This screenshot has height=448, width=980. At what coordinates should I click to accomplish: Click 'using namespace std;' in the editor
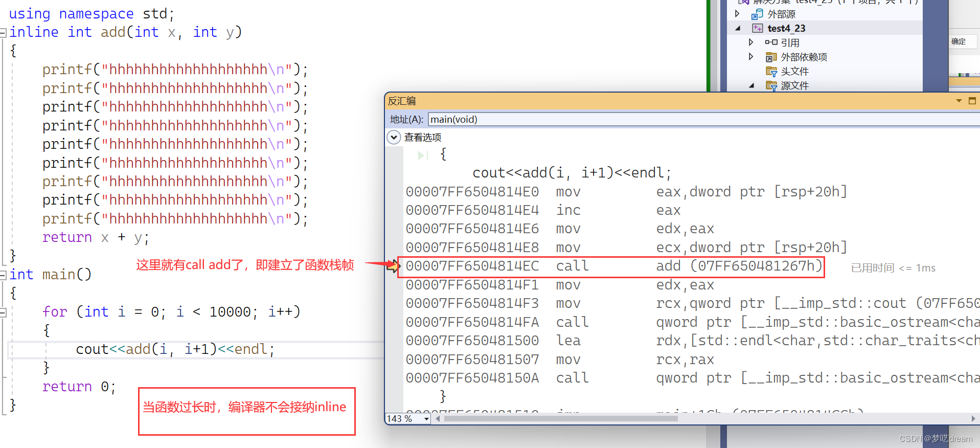[x=92, y=14]
